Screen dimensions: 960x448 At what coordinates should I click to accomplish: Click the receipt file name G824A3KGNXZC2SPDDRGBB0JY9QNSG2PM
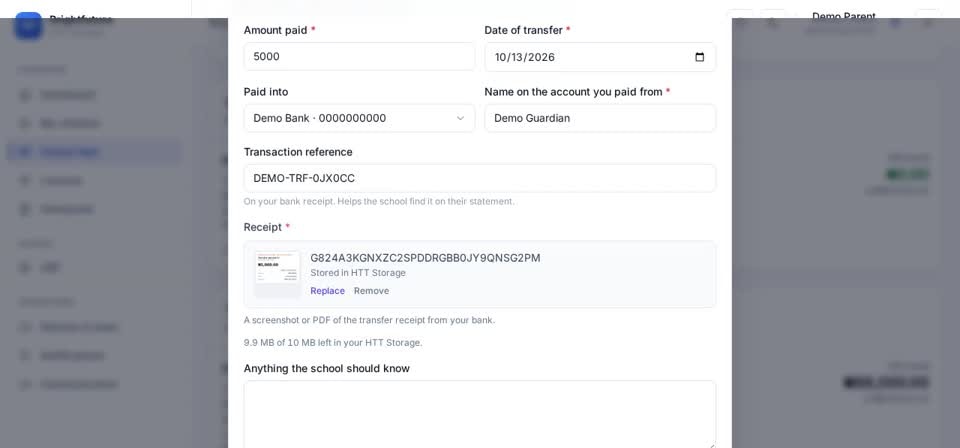(x=426, y=258)
